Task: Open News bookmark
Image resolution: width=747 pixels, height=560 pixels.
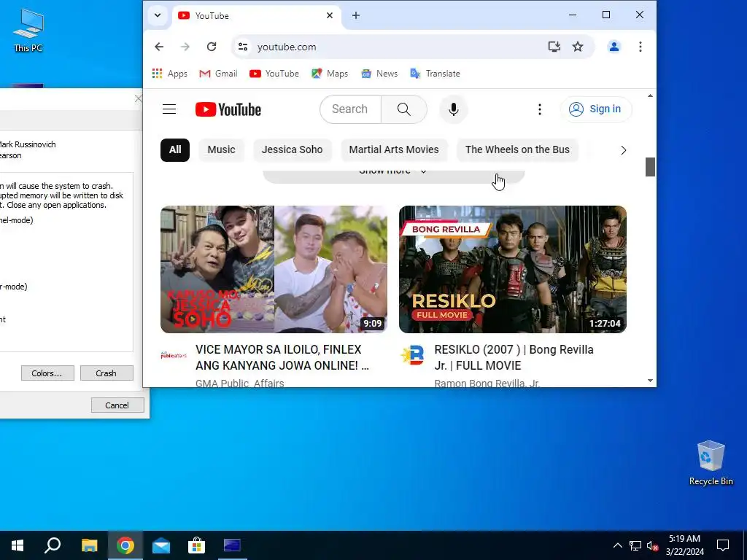Action: coord(379,74)
